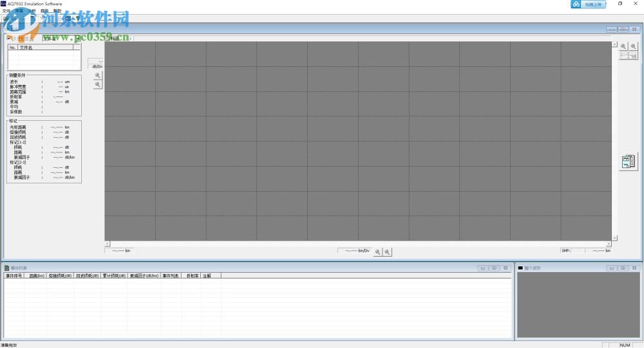Click the 标题 title input field
The height and width of the screenshot is (348, 644).
372,38
